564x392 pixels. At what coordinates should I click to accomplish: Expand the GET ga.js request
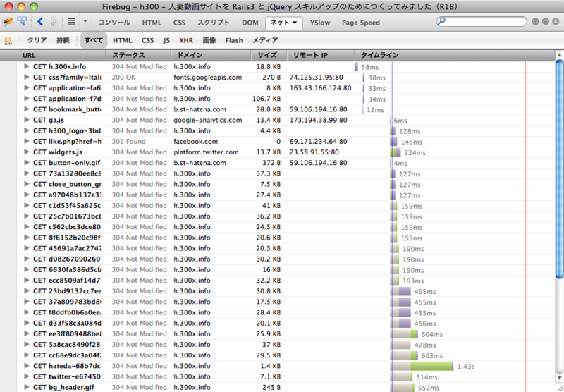click(27, 120)
